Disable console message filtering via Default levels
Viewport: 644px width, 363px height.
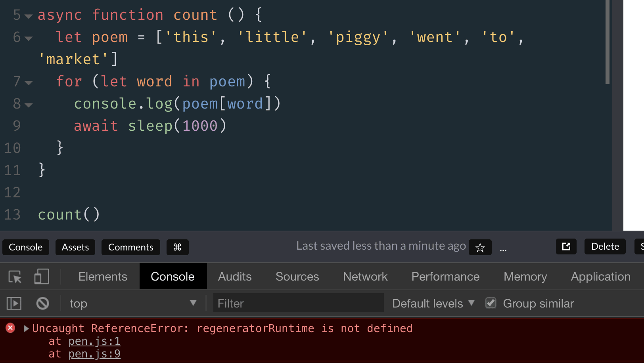coord(431,303)
